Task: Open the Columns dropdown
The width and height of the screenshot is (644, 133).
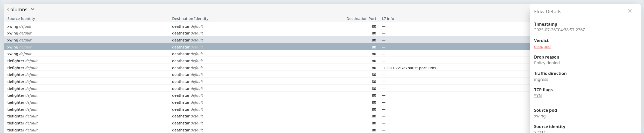Action: pos(21,10)
